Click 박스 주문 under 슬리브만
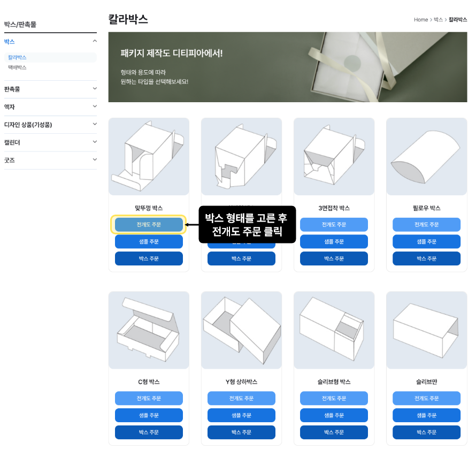 426,432
